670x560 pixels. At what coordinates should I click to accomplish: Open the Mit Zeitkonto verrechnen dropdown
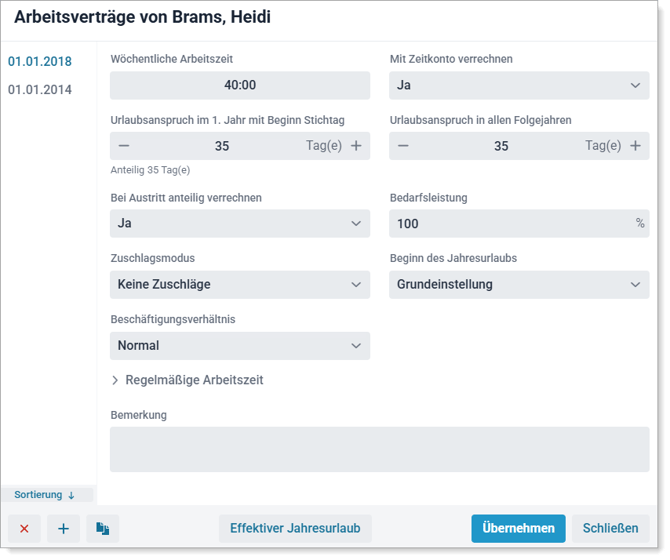(x=519, y=85)
